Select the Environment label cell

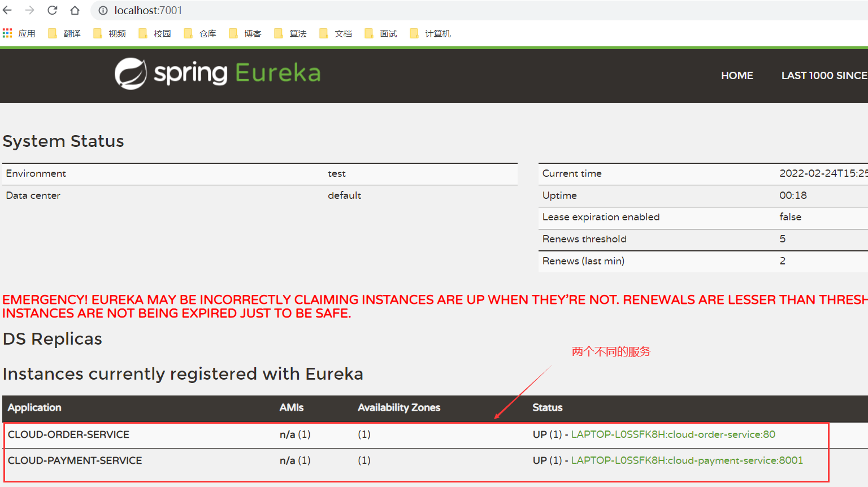(x=36, y=173)
